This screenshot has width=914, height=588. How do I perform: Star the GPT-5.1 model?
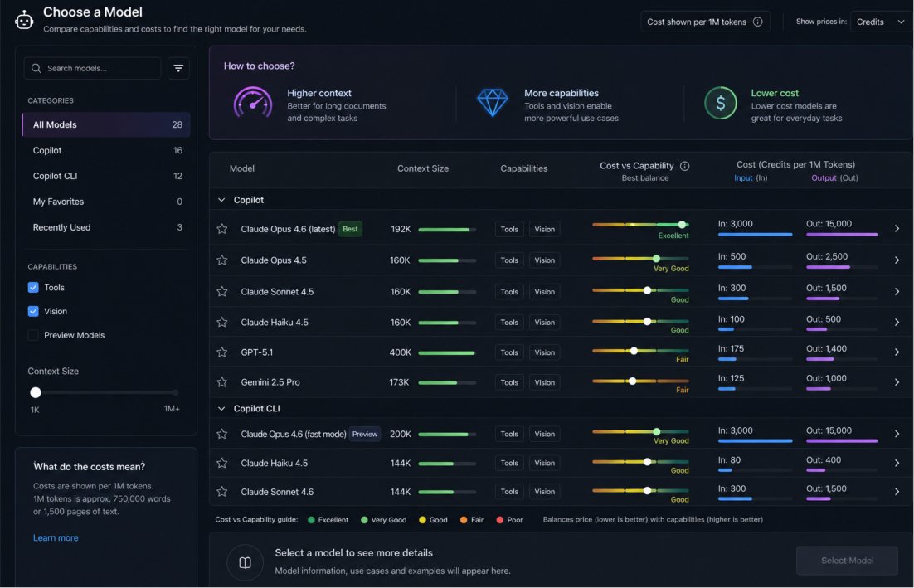coord(222,352)
